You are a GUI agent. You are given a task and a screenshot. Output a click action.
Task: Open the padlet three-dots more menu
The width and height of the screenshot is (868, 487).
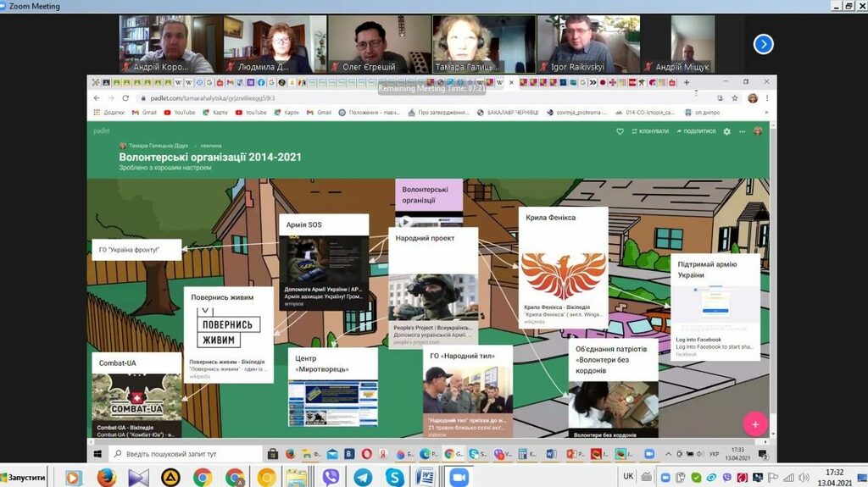pos(742,131)
